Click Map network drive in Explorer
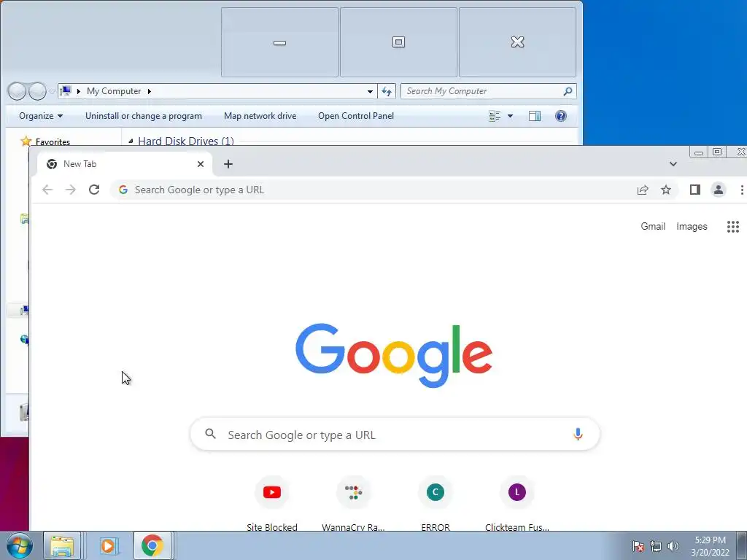The height and width of the screenshot is (560, 747). click(260, 116)
